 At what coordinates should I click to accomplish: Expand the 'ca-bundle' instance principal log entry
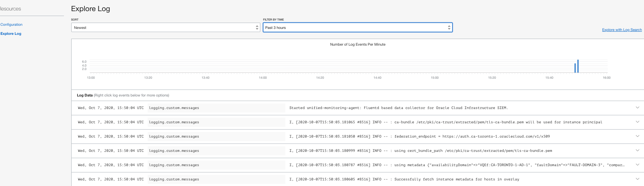pos(637,122)
